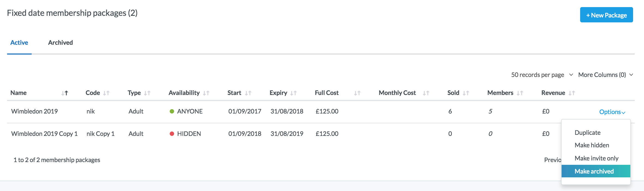The height and width of the screenshot is (191, 644).
Task: Sort table by Name column icon
Action: tap(65, 93)
